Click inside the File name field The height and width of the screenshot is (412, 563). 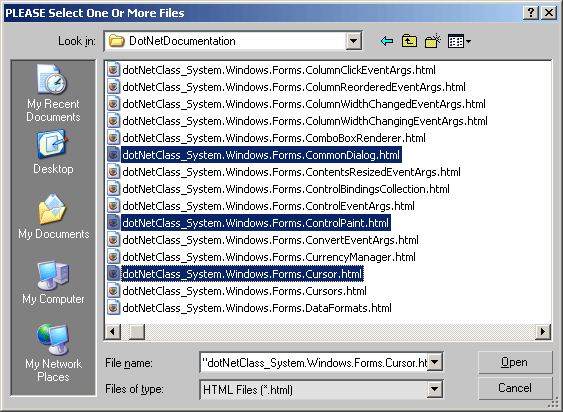(x=314, y=363)
